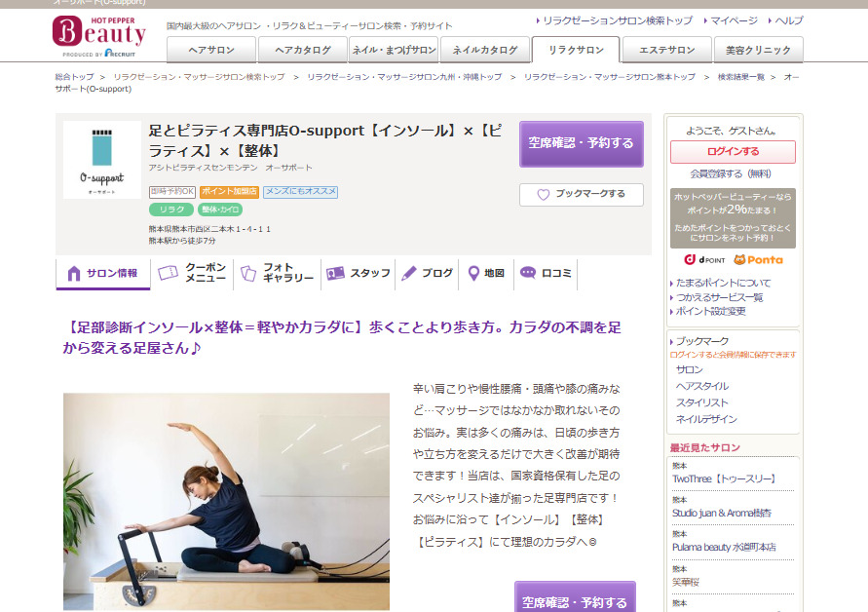Switch to フォトギャラリー tab
Screen dimensions: 868x612
[278, 273]
